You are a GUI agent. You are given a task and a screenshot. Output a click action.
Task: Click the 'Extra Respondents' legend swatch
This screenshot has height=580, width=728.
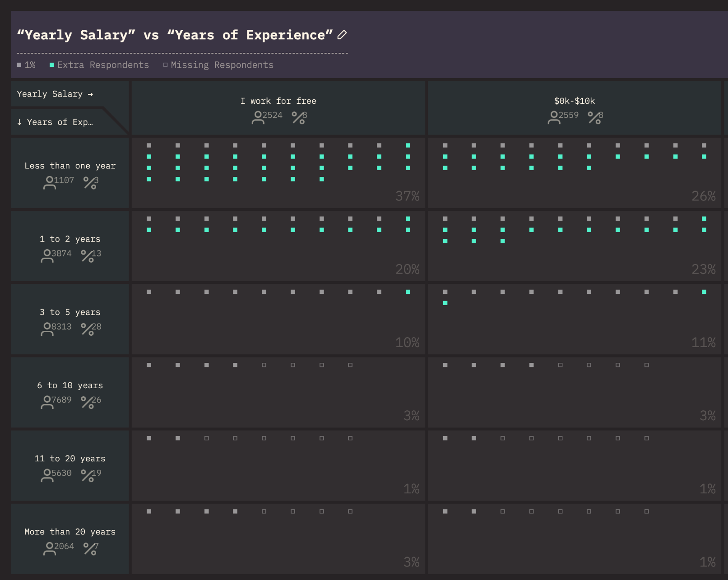pyautogui.click(x=52, y=65)
